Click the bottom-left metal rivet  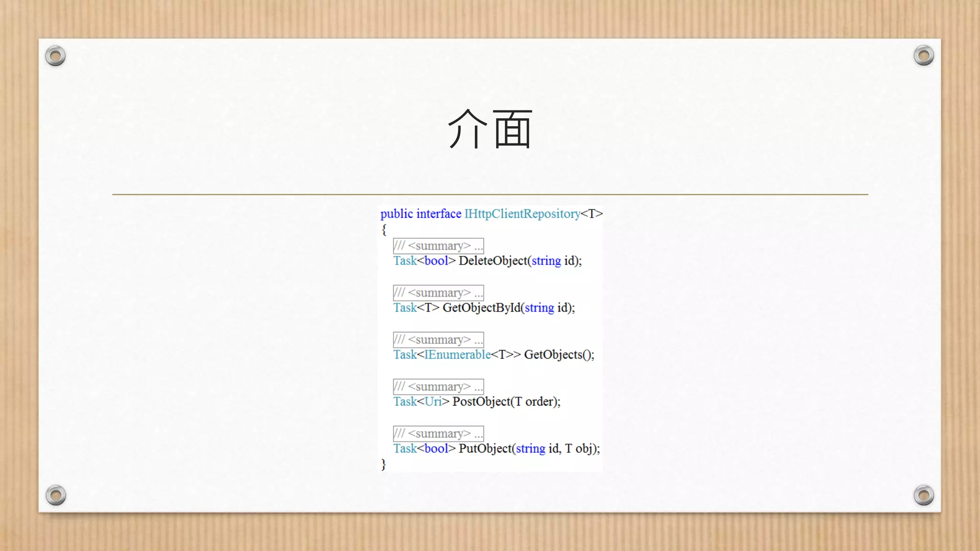click(56, 495)
